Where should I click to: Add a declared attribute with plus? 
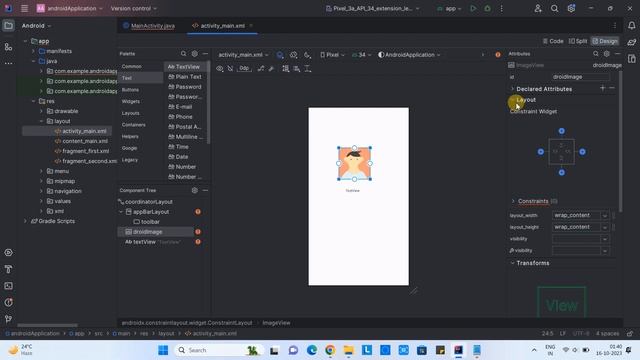point(602,88)
